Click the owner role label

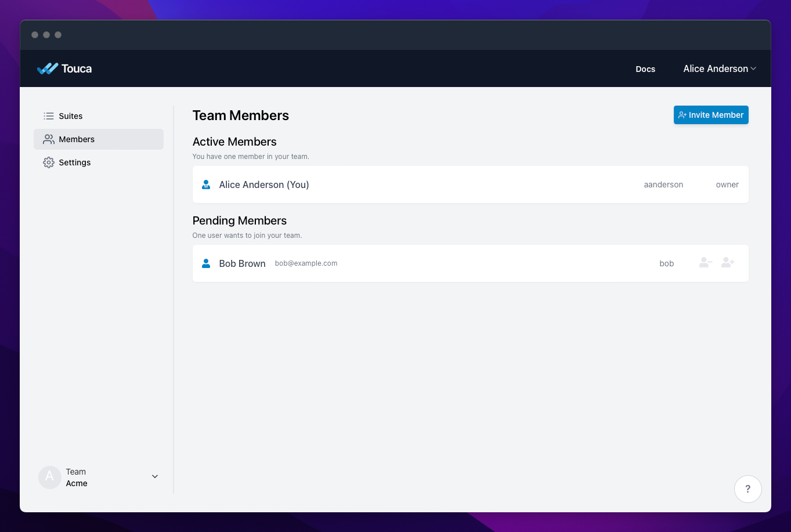[727, 184]
